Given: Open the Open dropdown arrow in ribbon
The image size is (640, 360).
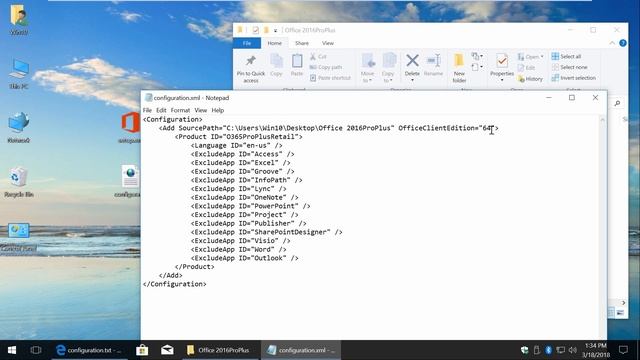Looking at the screenshot, I should 542,57.
